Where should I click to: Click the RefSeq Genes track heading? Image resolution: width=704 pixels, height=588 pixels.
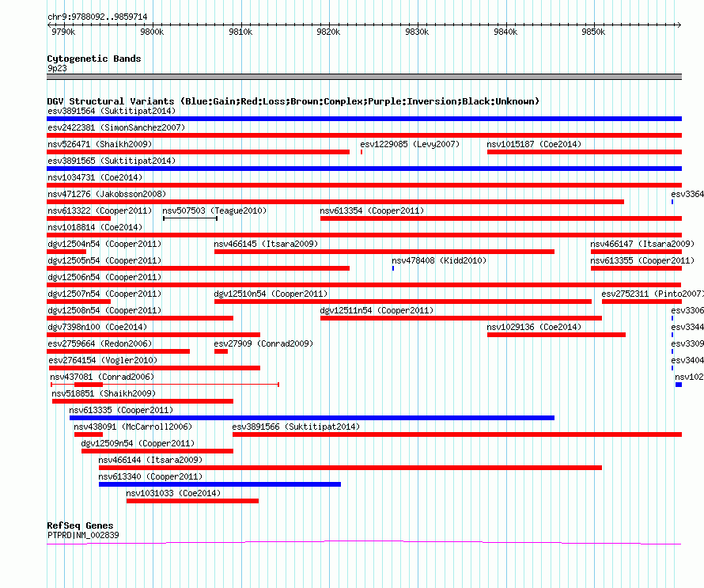click(x=80, y=525)
